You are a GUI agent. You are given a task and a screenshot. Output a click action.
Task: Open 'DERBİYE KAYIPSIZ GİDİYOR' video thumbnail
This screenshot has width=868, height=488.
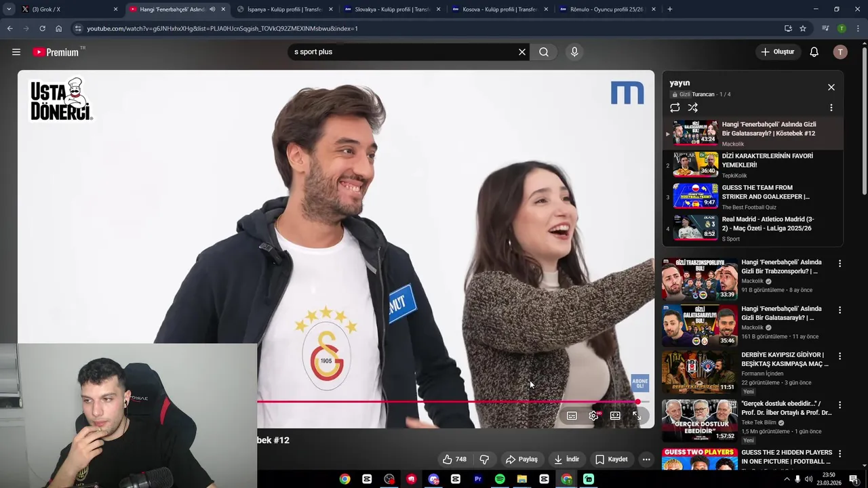pyautogui.click(x=699, y=371)
